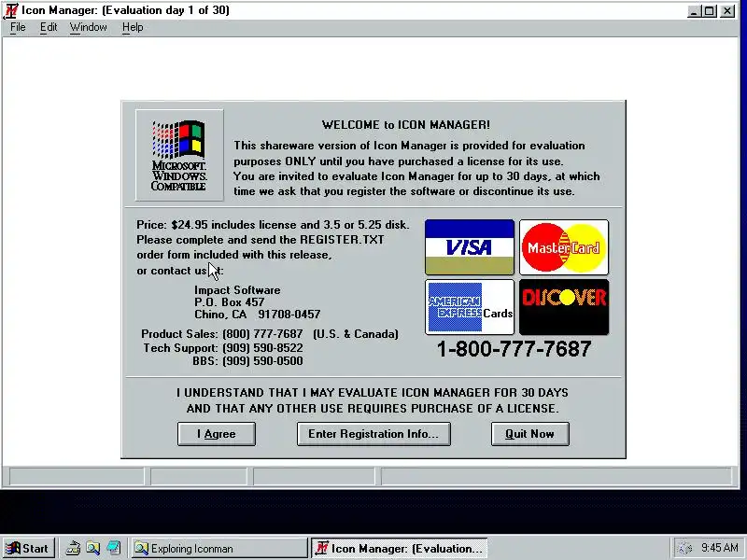Image resolution: width=747 pixels, height=560 pixels.
Task: Click the Price: $24.95 line
Action: pos(273,225)
